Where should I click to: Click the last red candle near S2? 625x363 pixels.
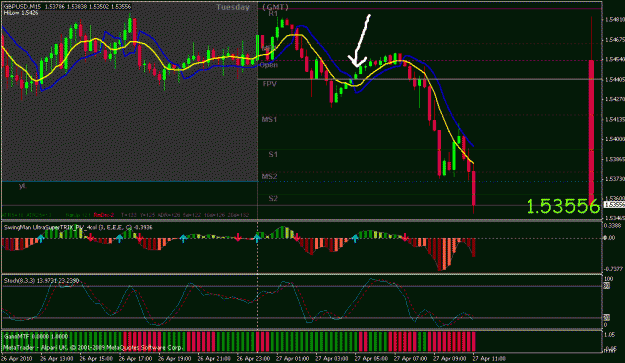pos(474,188)
